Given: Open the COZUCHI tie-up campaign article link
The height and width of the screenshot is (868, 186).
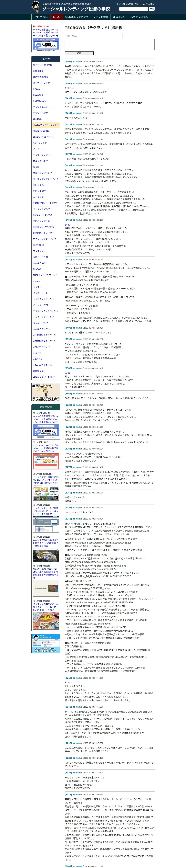Looking at the screenshot, I should click(x=46, y=448).
